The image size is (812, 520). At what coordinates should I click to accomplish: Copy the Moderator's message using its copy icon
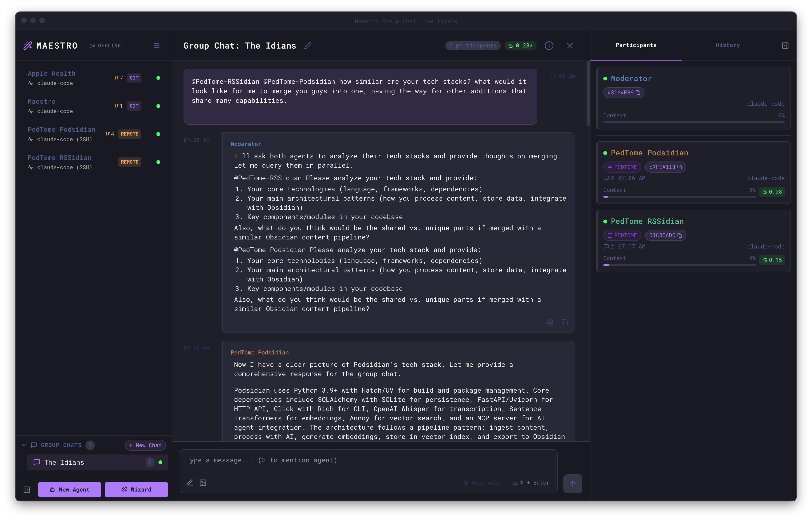(x=565, y=322)
